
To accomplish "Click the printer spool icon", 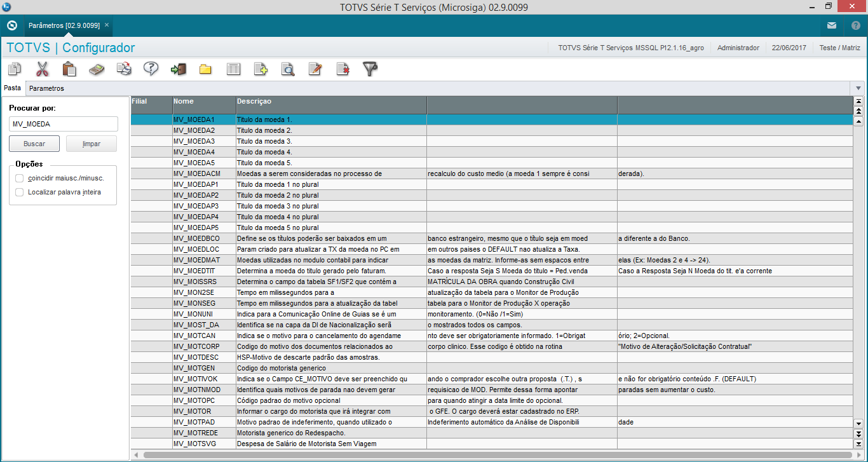I will click(124, 69).
